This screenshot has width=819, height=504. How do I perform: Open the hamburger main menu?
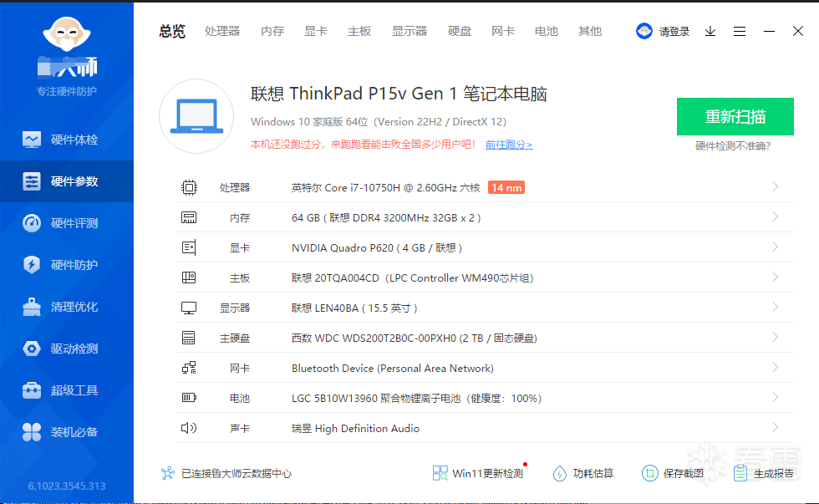point(740,31)
